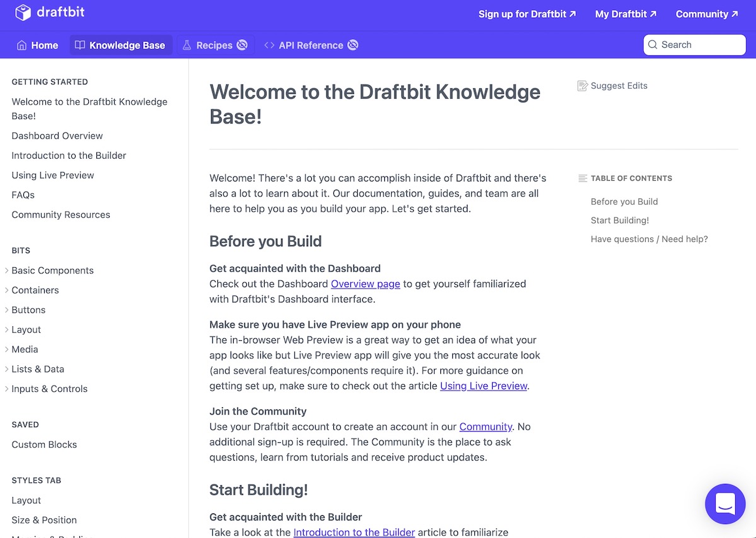The image size is (756, 538).
Task: Click Sign up for Draftbit
Action: pyautogui.click(x=527, y=14)
